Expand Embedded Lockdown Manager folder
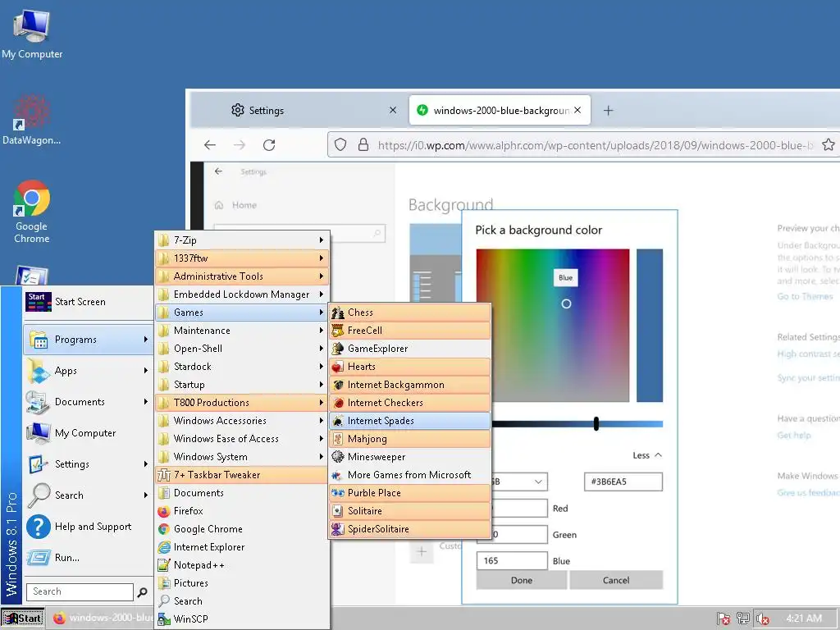 [242, 294]
